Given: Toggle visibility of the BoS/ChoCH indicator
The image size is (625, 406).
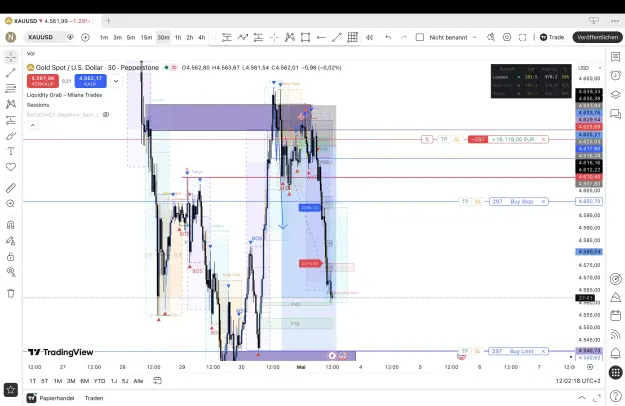Looking at the screenshot, I should (106, 115).
